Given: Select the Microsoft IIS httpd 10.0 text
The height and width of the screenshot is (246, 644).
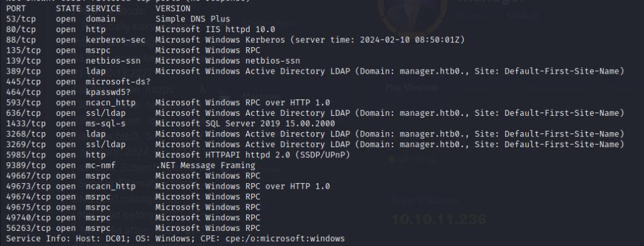Looking at the screenshot, I should (215, 30).
